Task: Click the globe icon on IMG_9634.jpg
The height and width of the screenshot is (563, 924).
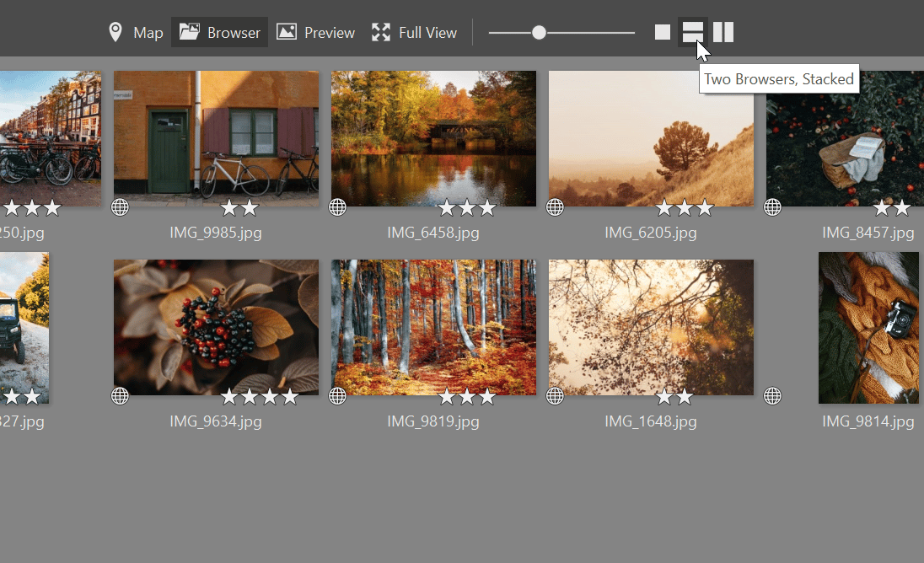Action: [121, 396]
